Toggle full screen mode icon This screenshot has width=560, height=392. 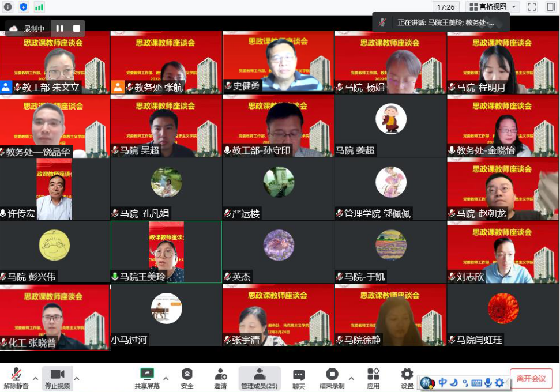click(532, 7)
